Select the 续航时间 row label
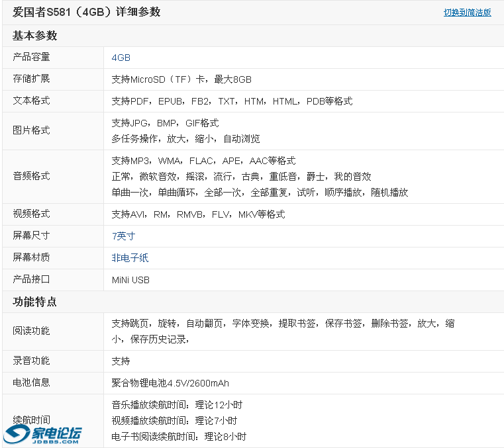 (x=31, y=420)
